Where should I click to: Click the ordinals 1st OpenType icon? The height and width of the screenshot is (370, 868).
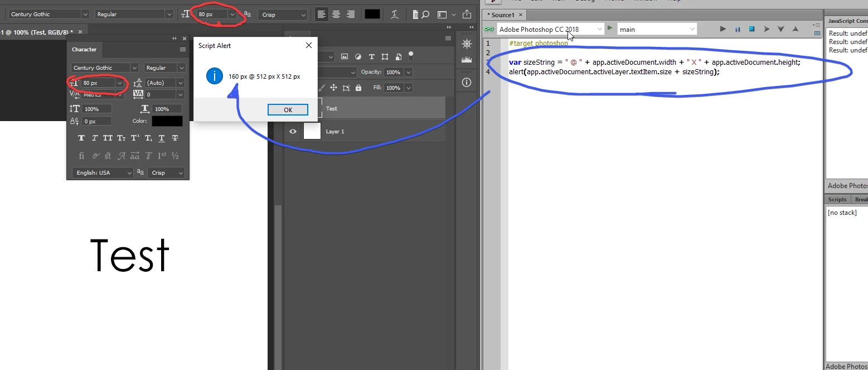pos(162,156)
